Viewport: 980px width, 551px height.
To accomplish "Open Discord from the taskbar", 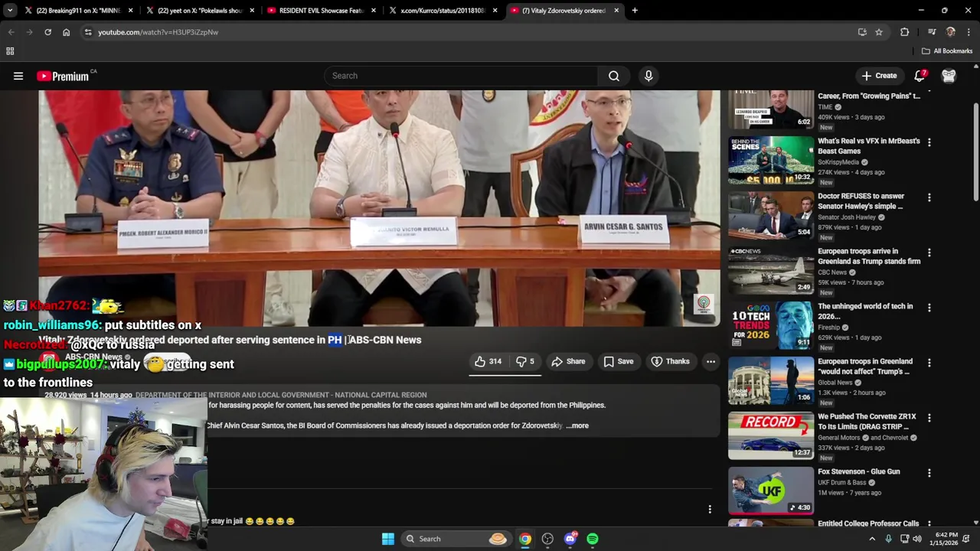I will point(570,539).
